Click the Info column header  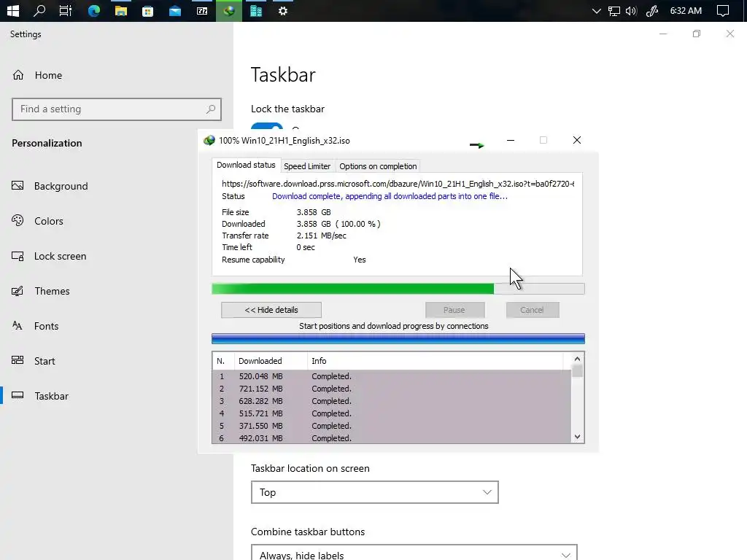pos(435,361)
